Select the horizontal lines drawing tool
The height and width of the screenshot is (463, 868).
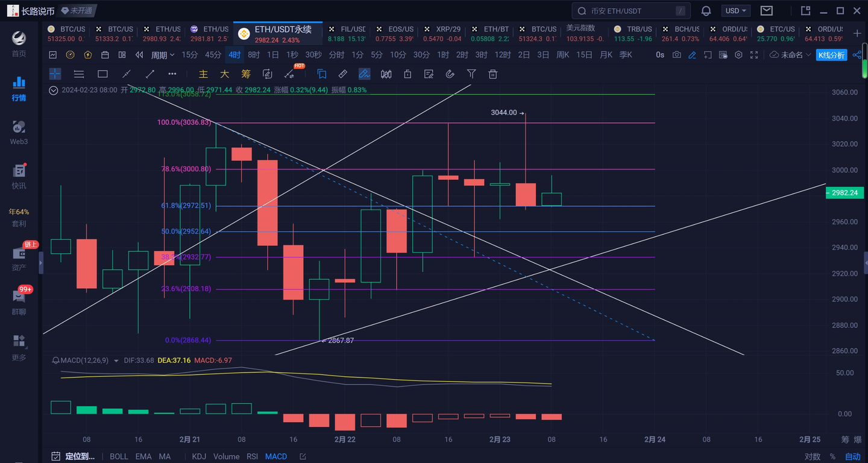coord(78,74)
